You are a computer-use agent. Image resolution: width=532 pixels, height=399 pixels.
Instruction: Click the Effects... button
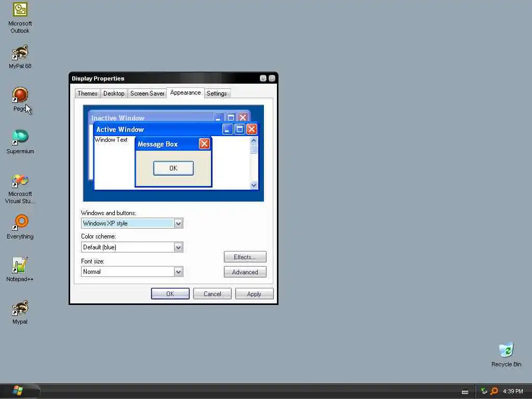pos(245,257)
